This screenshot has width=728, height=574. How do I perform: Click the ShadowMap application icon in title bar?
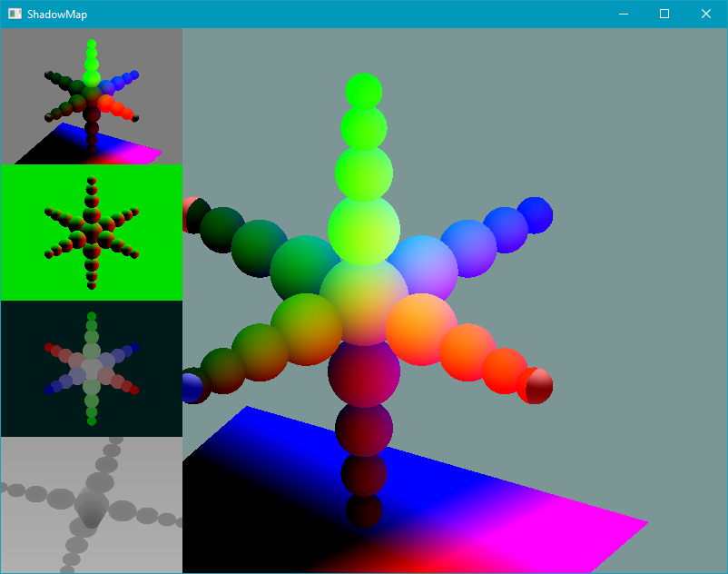pyautogui.click(x=15, y=15)
